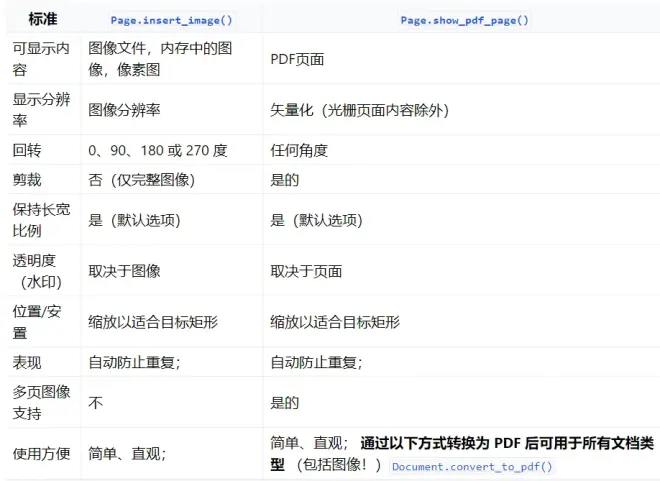Select the 位置/安置 row label
Viewport: 660px width, 481px height.
[x=37, y=322]
